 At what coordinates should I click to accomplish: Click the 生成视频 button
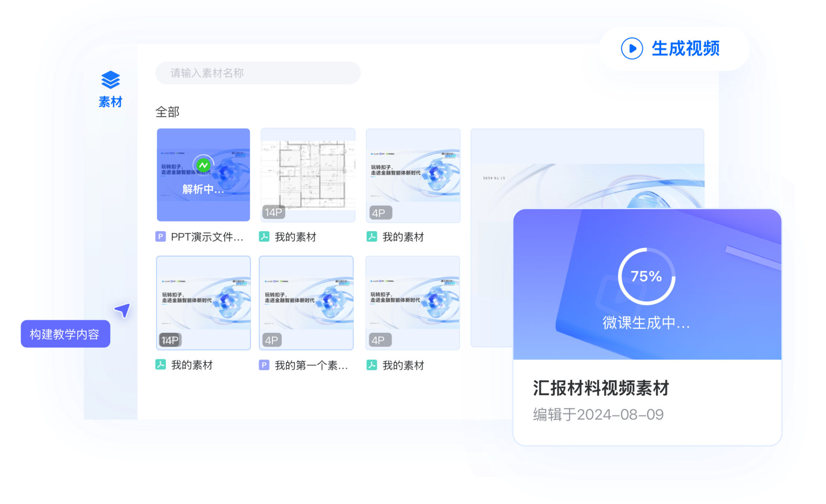[x=685, y=49]
